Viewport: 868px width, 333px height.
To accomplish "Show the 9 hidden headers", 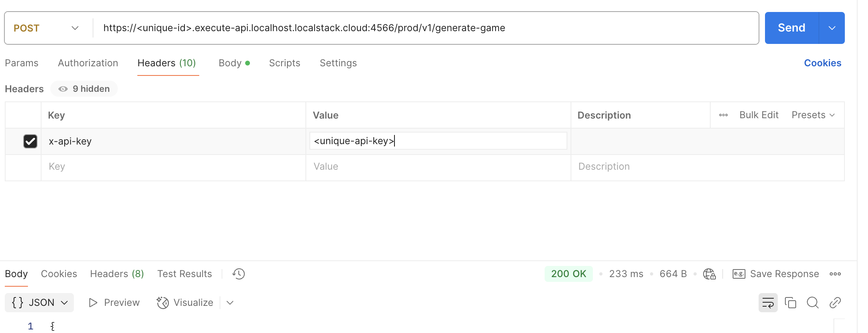I will point(84,89).
